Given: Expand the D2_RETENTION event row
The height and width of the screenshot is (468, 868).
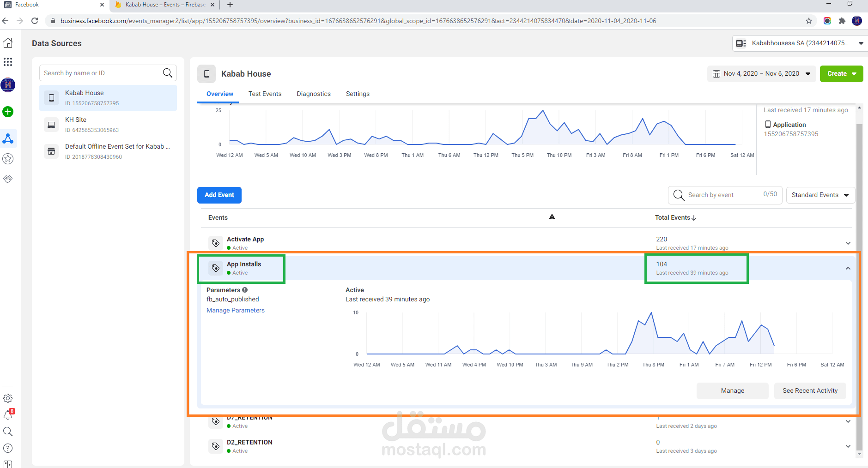Looking at the screenshot, I should [x=848, y=446].
